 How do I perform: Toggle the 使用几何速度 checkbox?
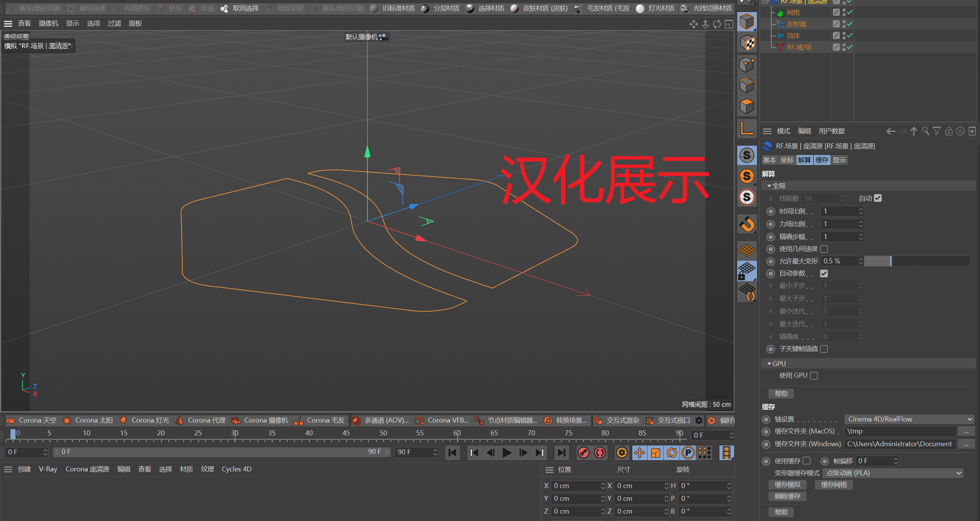[824, 249]
